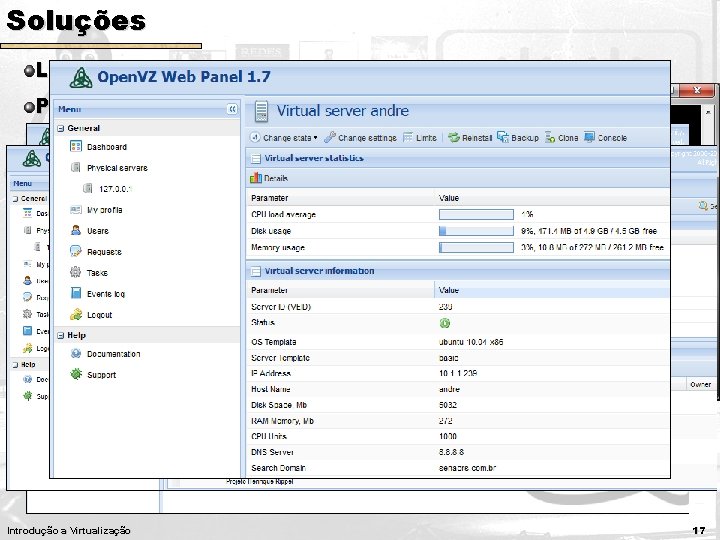The width and height of the screenshot is (720, 540).
Task: Open the Limits toolbar button
Action: click(x=420, y=138)
